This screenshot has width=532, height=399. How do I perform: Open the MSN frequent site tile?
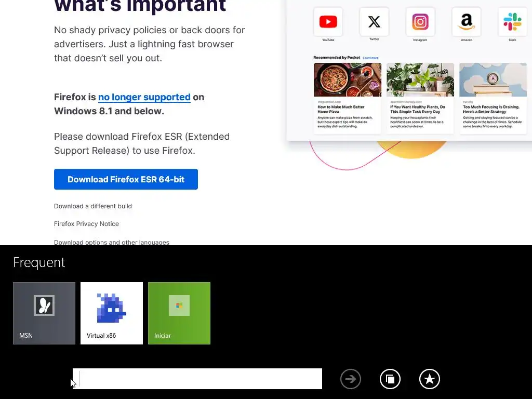(x=44, y=313)
